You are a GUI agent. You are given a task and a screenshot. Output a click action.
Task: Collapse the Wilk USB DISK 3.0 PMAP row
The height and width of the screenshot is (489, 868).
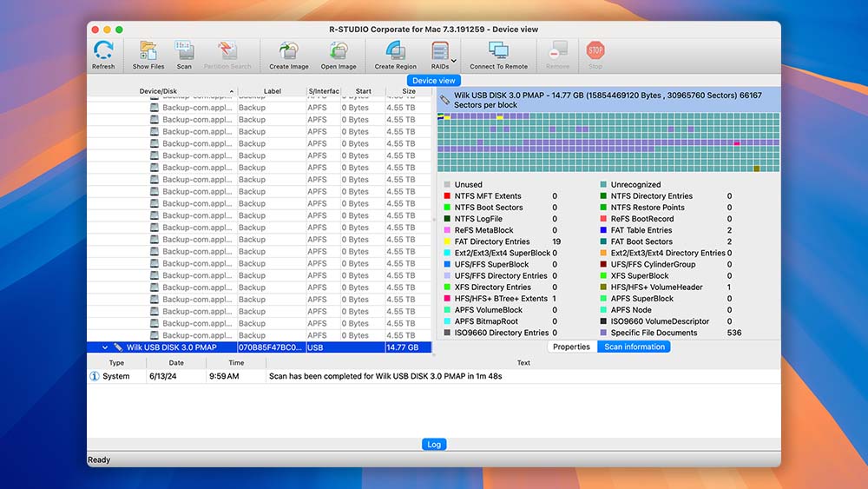[x=105, y=347]
